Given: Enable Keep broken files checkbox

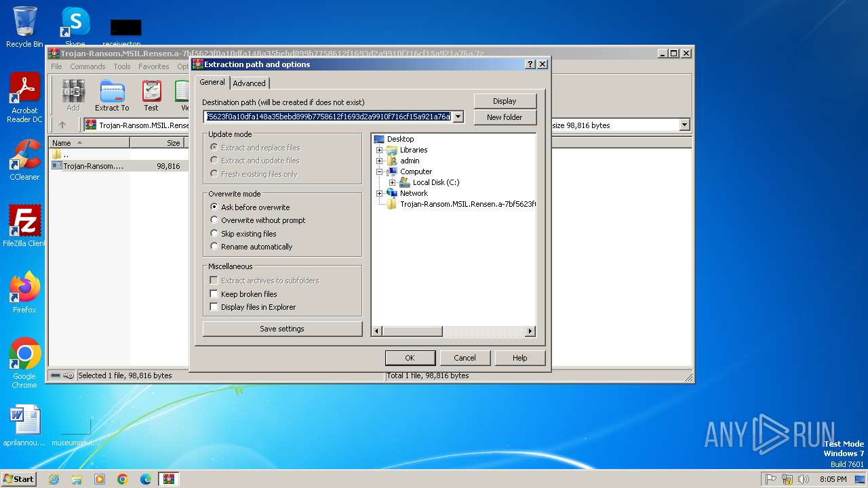Looking at the screenshot, I should [243, 294].
